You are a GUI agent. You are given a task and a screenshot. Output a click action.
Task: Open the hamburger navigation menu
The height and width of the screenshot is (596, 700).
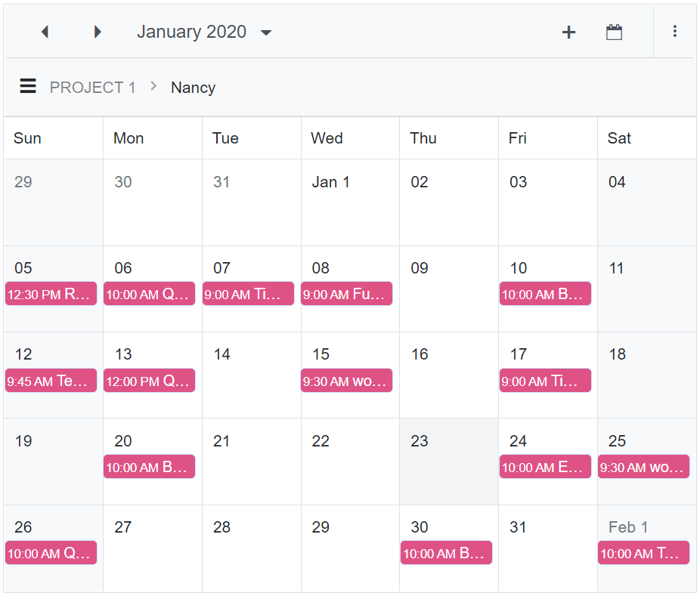(28, 86)
